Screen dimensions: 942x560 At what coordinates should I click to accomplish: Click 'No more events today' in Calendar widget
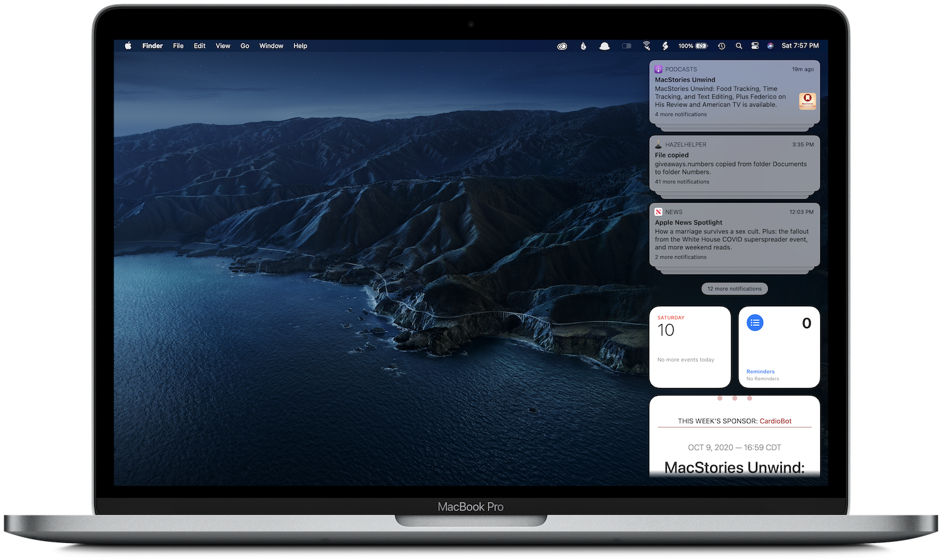[x=686, y=360]
